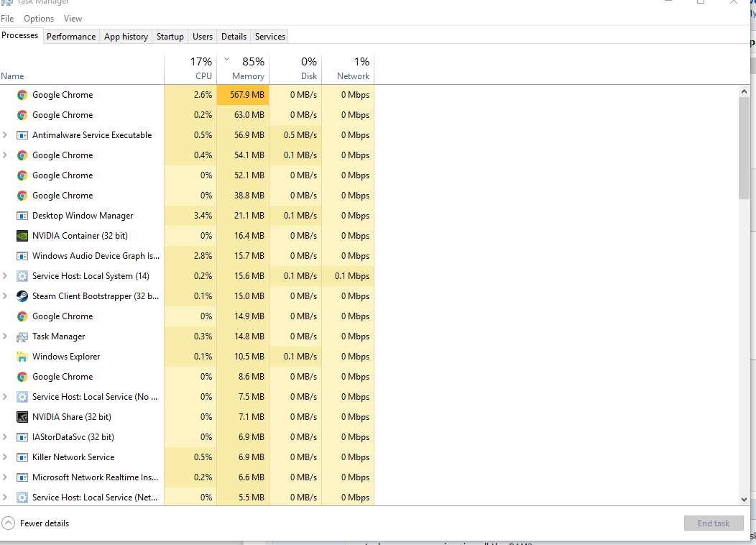Click the Fewer details circle arrow icon
The image size is (756, 545).
[x=8, y=523]
